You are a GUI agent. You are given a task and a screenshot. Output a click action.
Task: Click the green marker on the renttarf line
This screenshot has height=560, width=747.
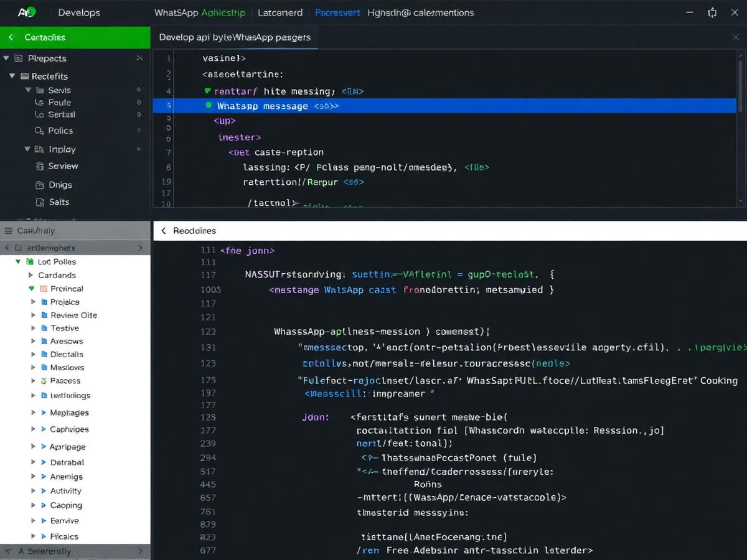point(208,91)
